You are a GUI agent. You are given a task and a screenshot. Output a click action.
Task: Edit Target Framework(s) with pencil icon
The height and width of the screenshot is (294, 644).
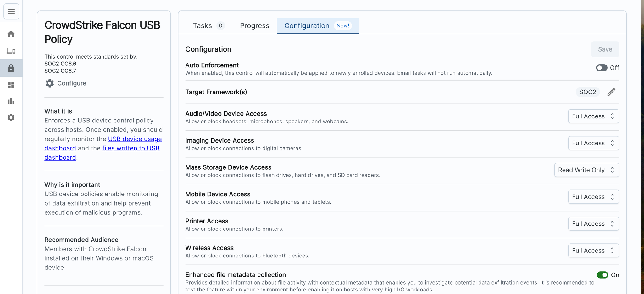(x=611, y=92)
